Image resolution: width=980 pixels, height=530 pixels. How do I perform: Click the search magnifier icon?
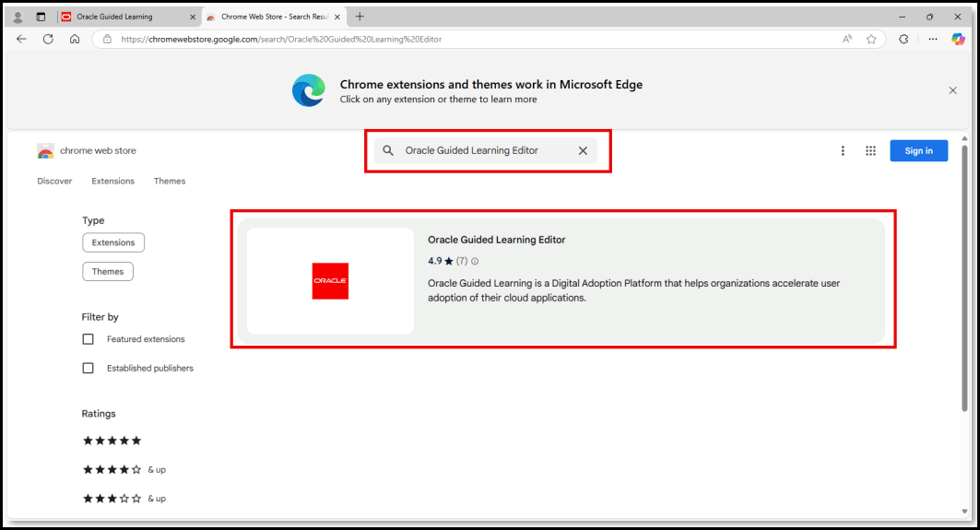[x=388, y=150]
